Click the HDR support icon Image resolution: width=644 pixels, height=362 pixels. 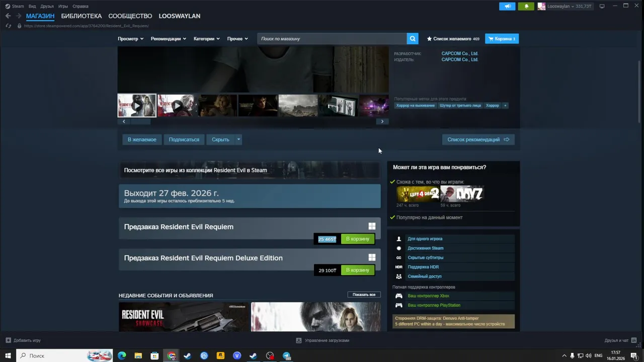point(399,267)
